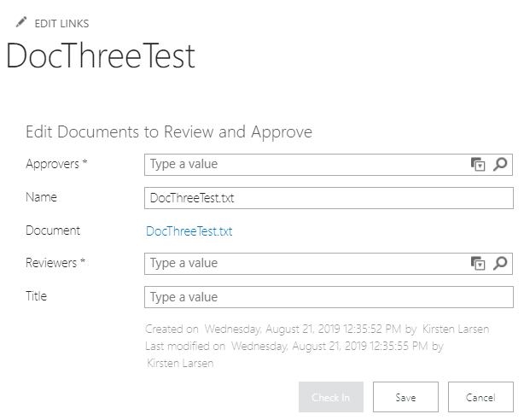Click the Title field label
Image resolution: width=524 pixels, height=420 pixels.
pyautogui.click(x=37, y=296)
